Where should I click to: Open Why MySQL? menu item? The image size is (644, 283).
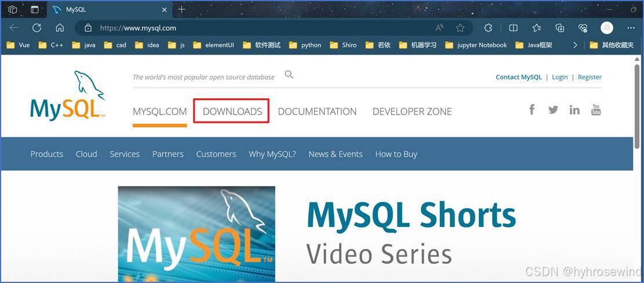(272, 154)
